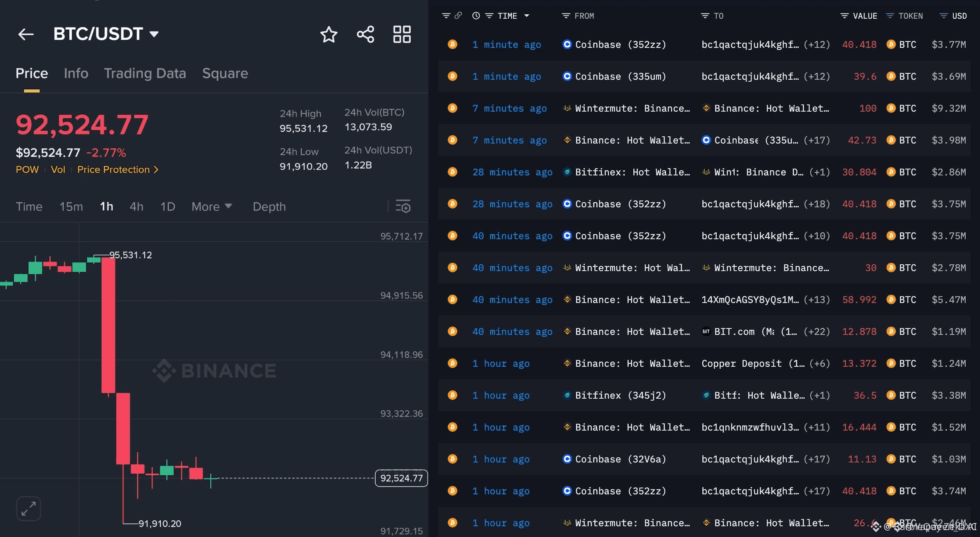Screen dimensions: 980x537
Task: Open the grid layout icon
Action: (x=402, y=34)
